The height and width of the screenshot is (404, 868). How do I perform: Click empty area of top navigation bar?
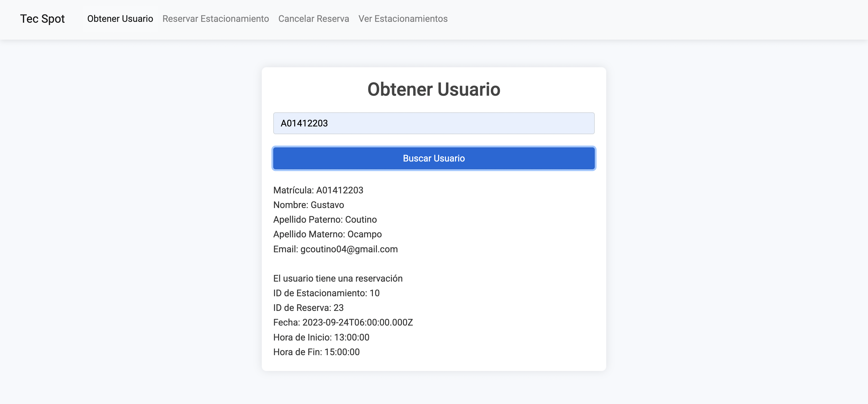[x=640, y=19]
